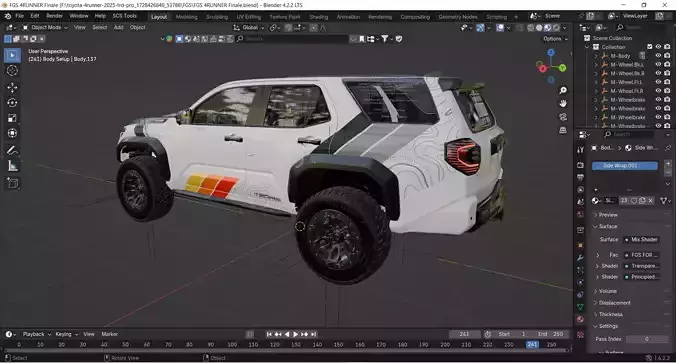This screenshot has width=676, height=363.
Task: Open the Global transform orientation dropdown
Action: (x=249, y=28)
